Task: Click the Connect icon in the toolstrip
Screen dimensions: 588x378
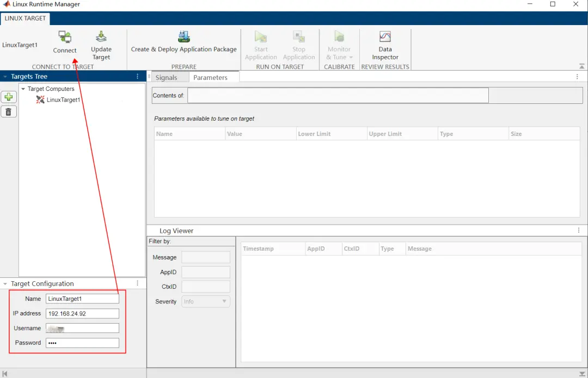Action: [x=64, y=37]
